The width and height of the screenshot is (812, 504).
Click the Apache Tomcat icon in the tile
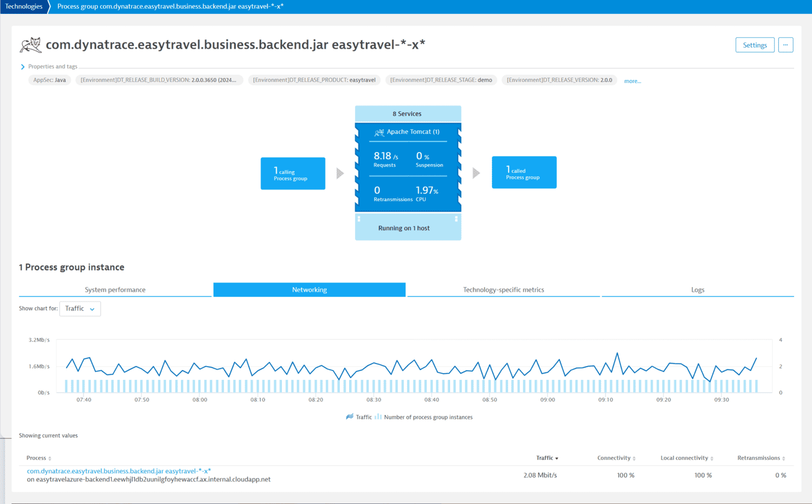pyautogui.click(x=379, y=132)
